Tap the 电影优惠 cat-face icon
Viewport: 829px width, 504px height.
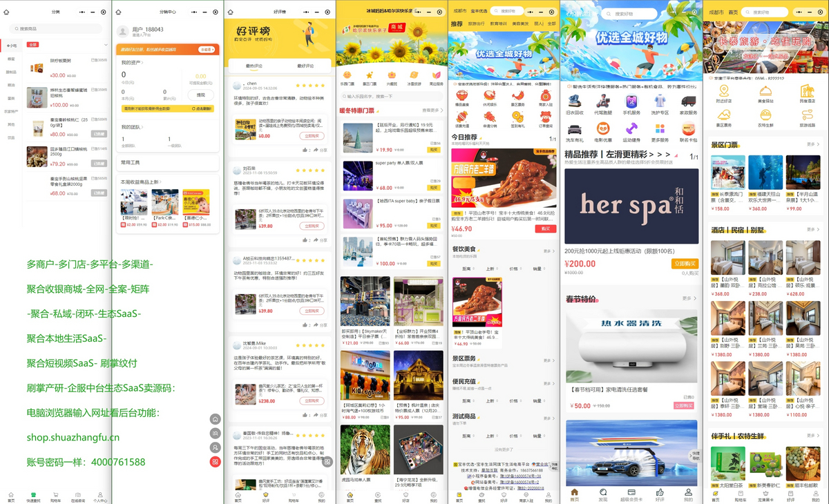pos(603,129)
